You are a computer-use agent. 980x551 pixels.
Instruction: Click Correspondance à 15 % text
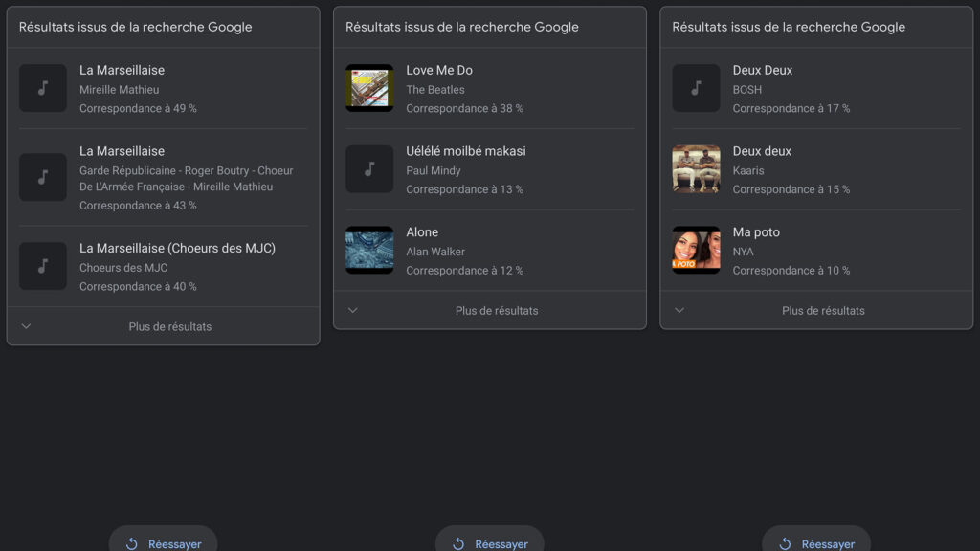(x=791, y=189)
